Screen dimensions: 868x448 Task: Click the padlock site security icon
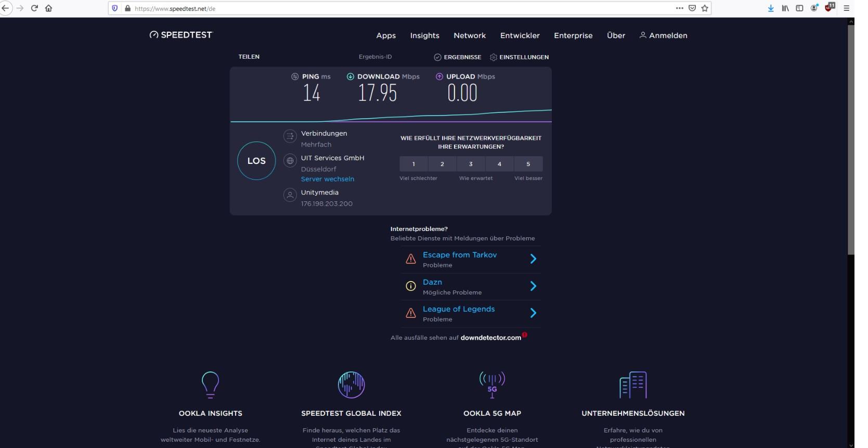tap(127, 8)
